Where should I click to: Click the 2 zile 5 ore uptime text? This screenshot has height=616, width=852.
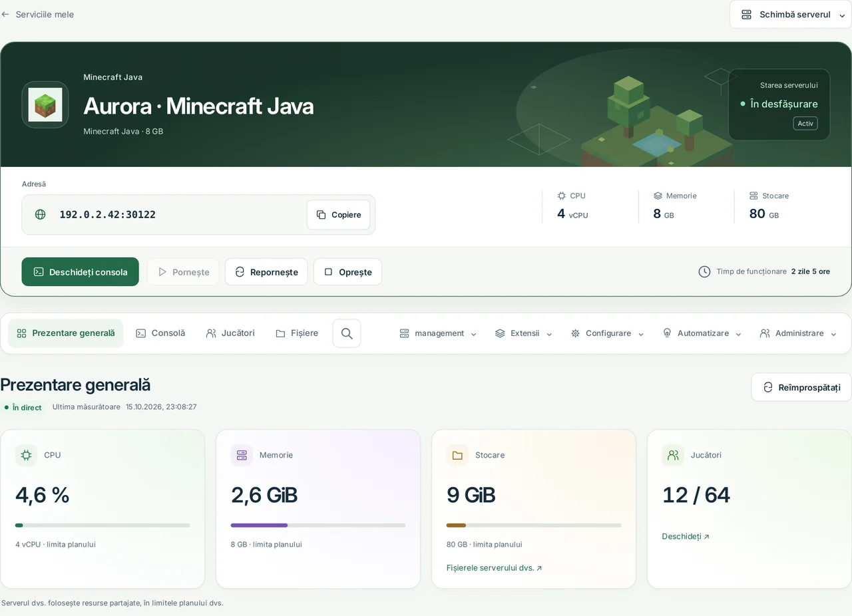[x=811, y=271]
